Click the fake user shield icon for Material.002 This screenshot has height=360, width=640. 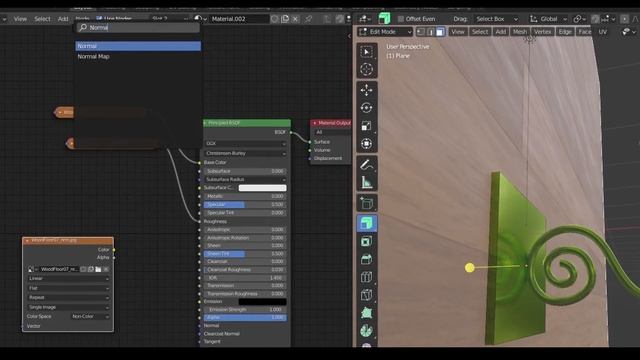click(275, 19)
